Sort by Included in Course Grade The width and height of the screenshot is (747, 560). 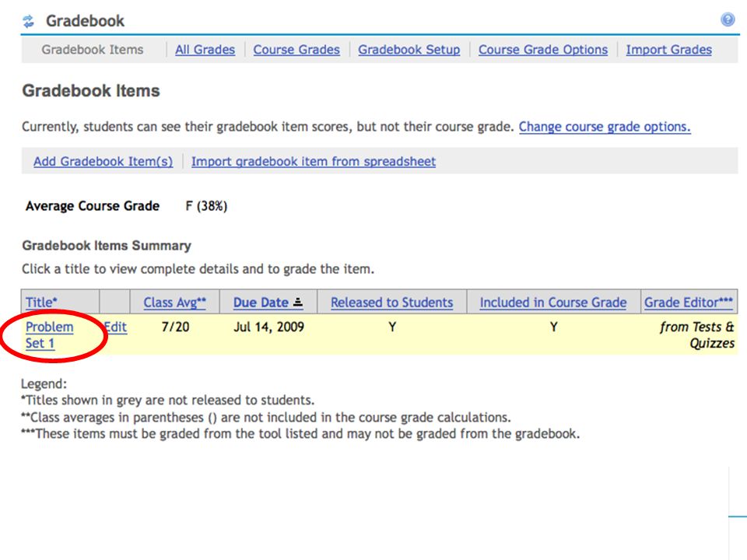553,303
